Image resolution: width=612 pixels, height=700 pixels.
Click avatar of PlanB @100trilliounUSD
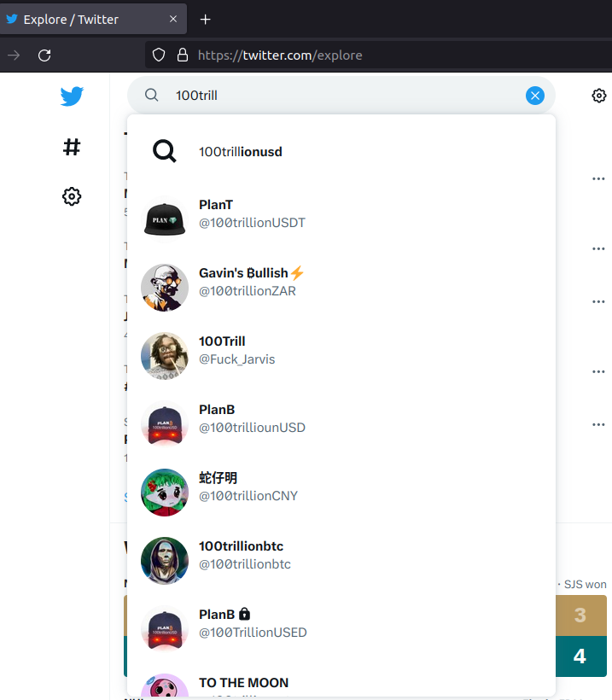click(x=164, y=424)
